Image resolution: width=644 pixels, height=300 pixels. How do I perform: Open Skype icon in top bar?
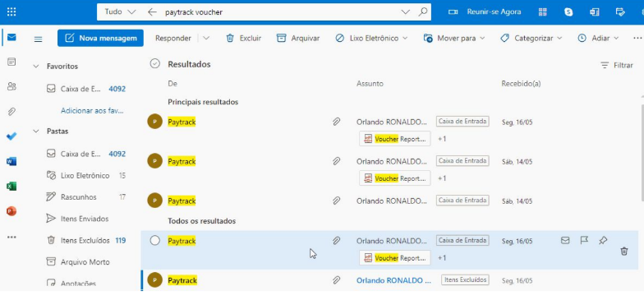[568, 12]
